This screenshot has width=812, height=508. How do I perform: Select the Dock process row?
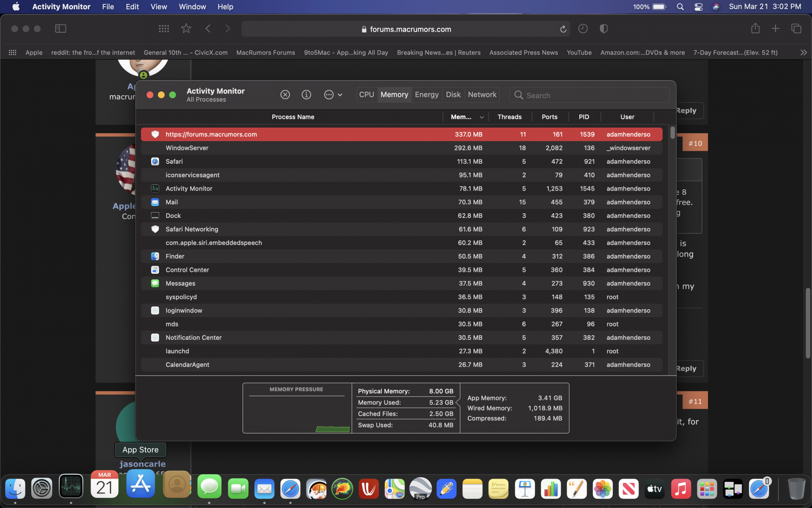pyautogui.click(x=402, y=216)
